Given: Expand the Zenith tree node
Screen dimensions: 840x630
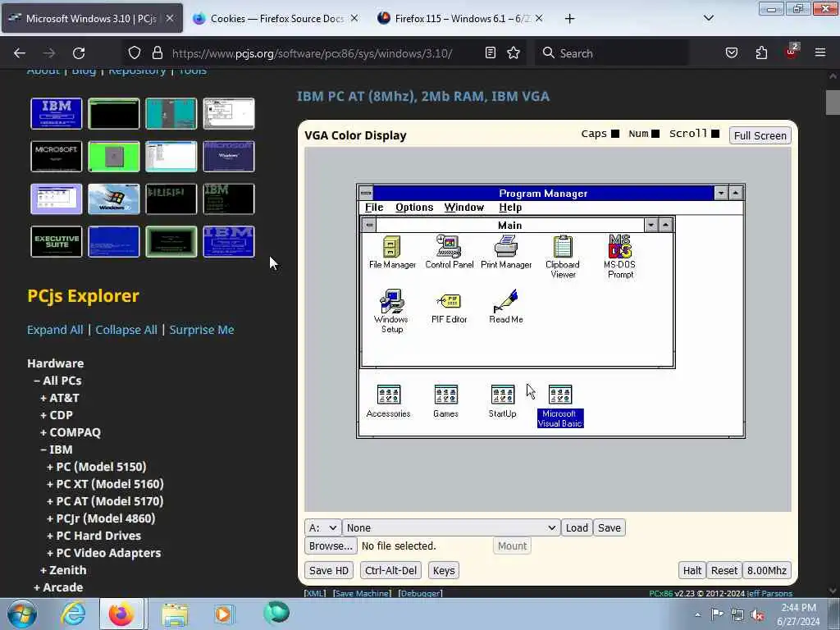Looking at the screenshot, I should tap(64, 570).
